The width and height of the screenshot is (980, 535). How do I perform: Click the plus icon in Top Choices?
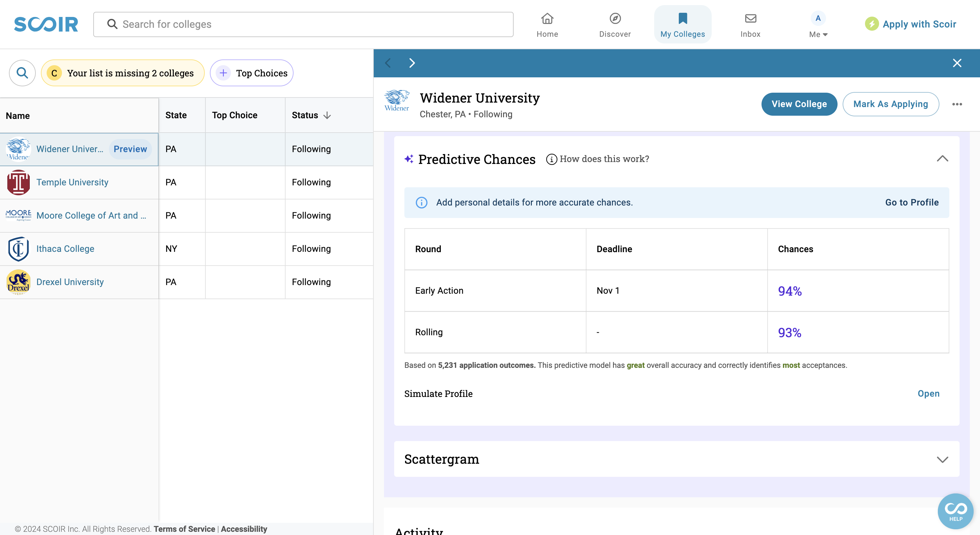click(223, 73)
